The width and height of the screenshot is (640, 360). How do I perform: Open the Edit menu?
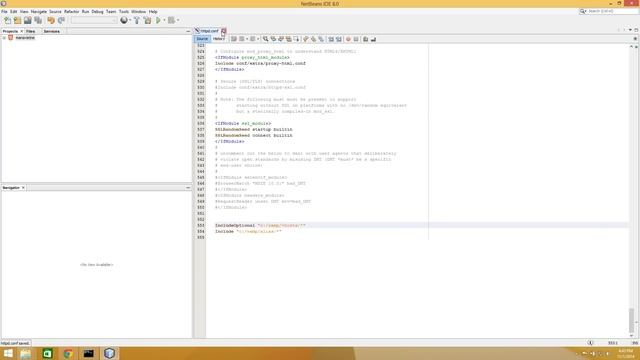point(13,11)
